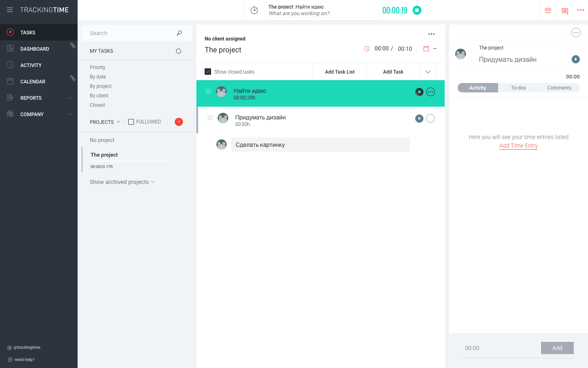Open the detail panel three-dot options
Viewport: 588px width, 368px height.
click(576, 33)
